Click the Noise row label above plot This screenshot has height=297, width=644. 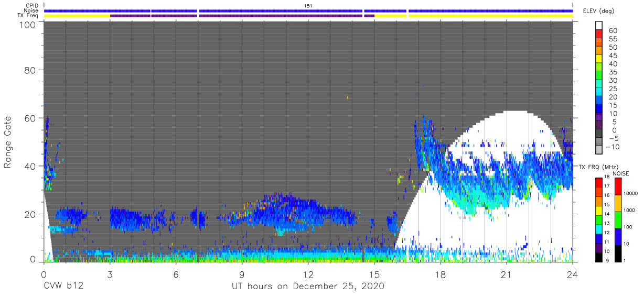point(32,10)
